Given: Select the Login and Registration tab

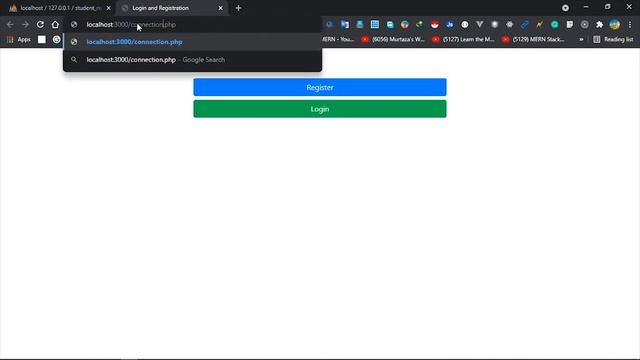Looking at the screenshot, I should click(171, 8).
